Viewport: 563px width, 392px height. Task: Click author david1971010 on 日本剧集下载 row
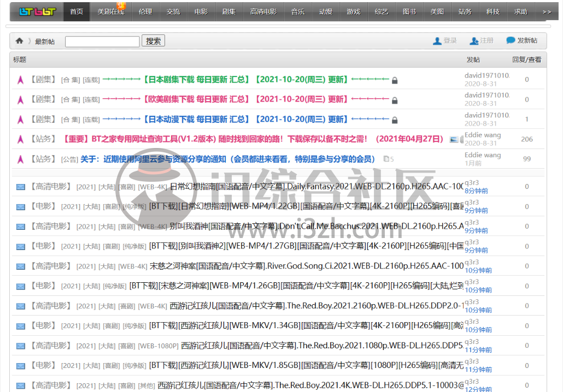[x=487, y=75]
